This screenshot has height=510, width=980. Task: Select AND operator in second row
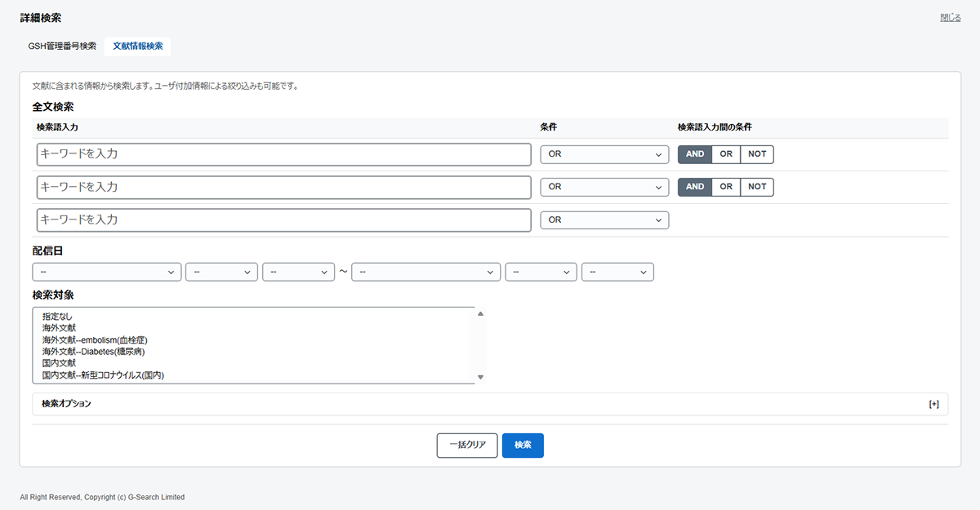coord(695,187)
